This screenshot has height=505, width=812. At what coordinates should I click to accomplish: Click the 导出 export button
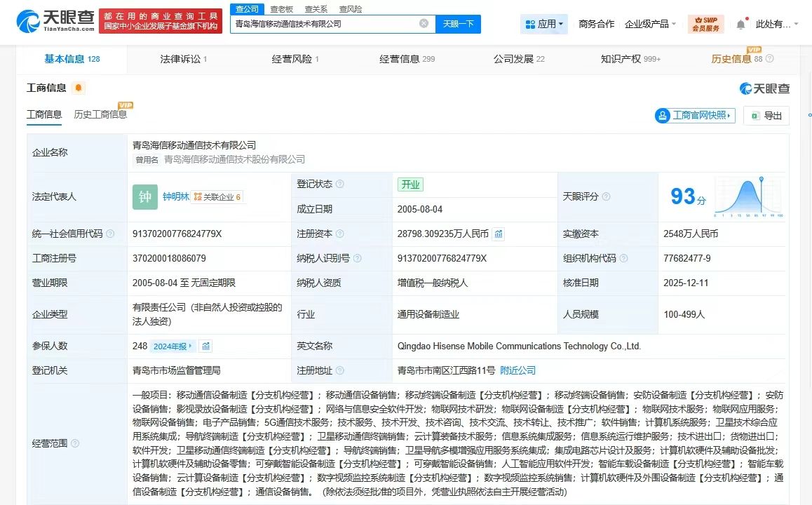[766, 116]
